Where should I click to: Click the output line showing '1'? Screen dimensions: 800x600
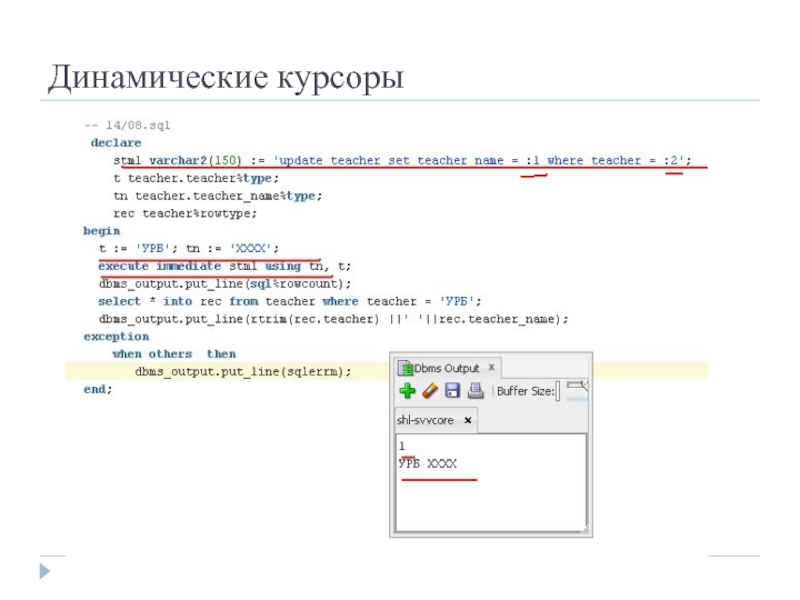point(402,446)
